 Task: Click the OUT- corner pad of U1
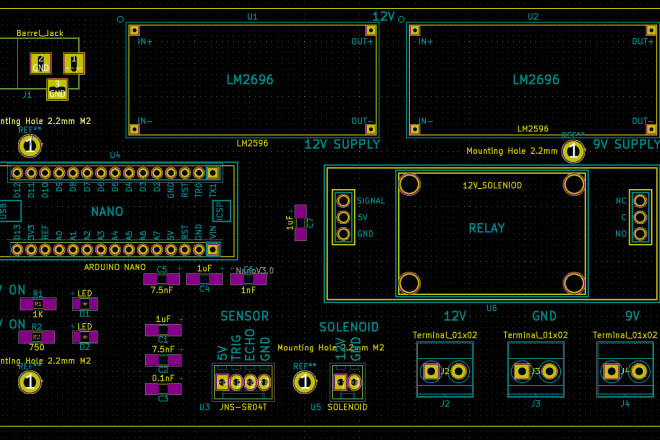point(370,129)
